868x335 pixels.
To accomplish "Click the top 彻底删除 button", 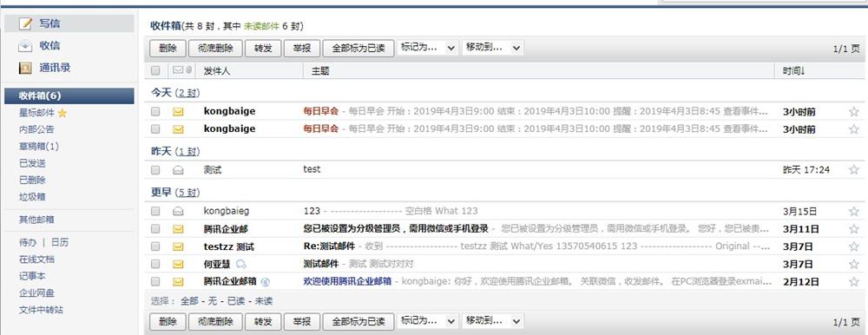I will 214,49.
